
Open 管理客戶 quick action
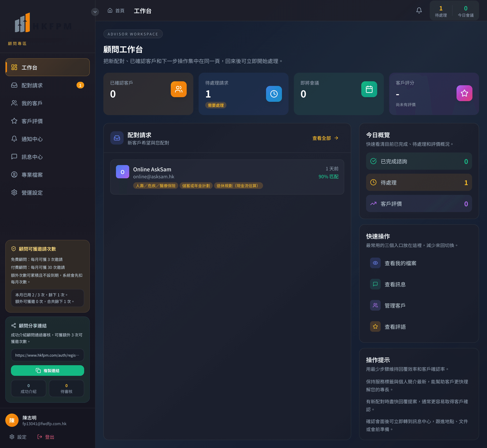coord(419,305)
